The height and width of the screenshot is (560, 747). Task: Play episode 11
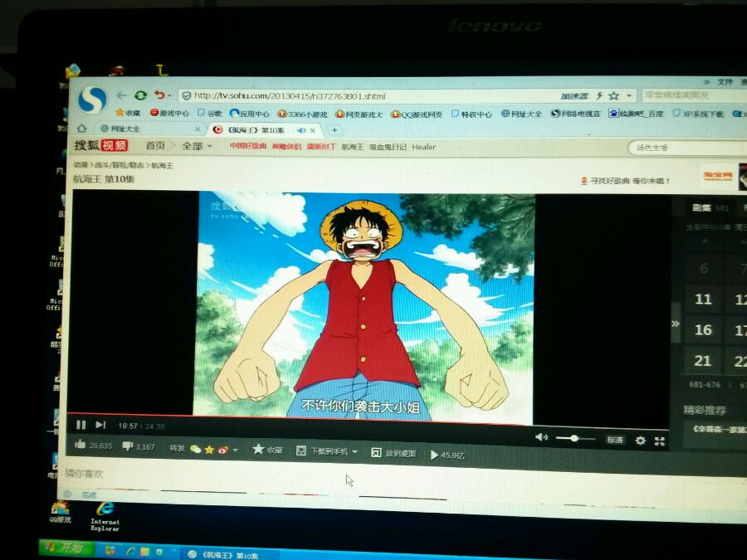(x=703, y=299)
